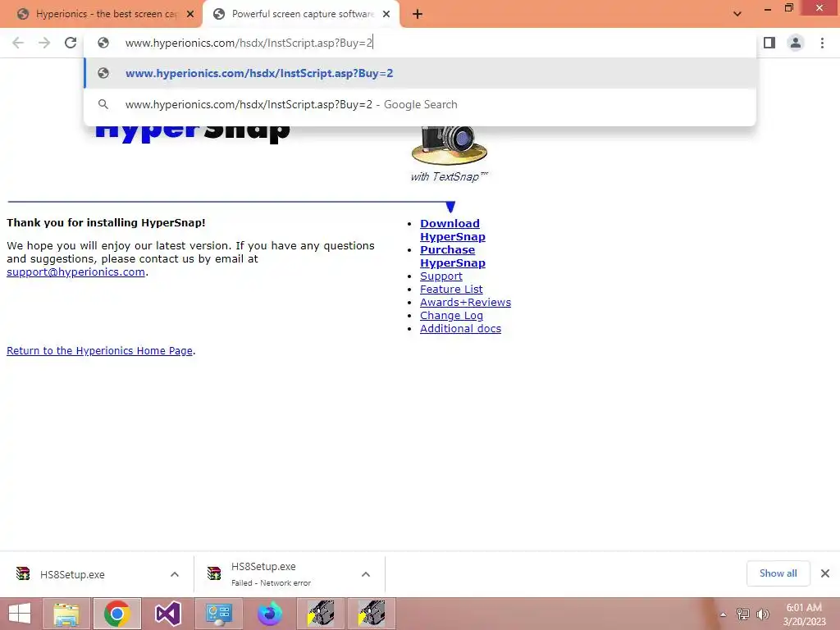Close the downloads bar
Viewport: 840px width, 630px height.
click(x=825, y=573)
